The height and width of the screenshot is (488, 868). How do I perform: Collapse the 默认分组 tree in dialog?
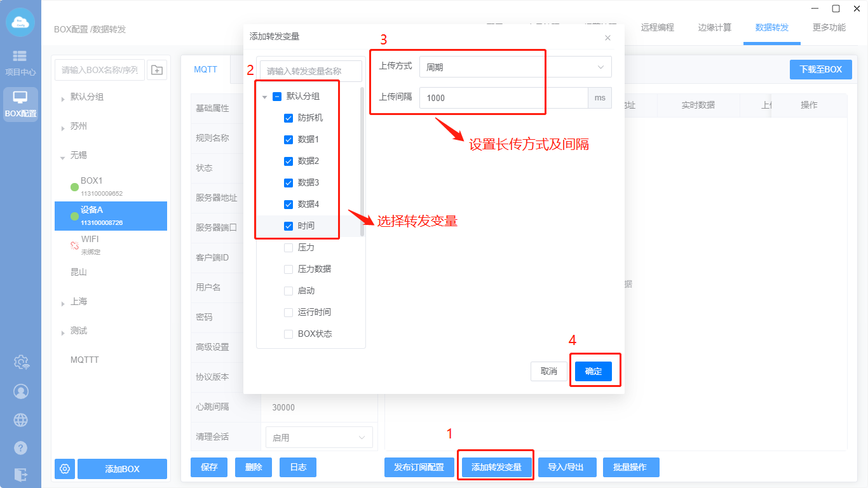(x=265, y=97)
